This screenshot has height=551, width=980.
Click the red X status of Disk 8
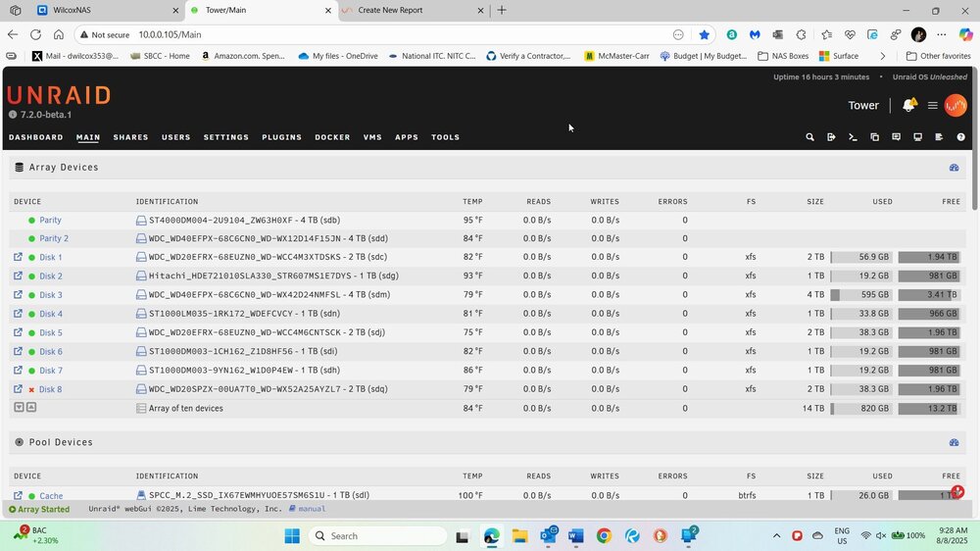[x=31, y=389]
